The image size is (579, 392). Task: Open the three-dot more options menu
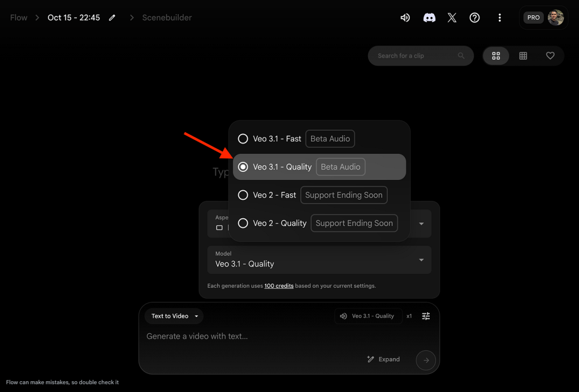(499, 18)
